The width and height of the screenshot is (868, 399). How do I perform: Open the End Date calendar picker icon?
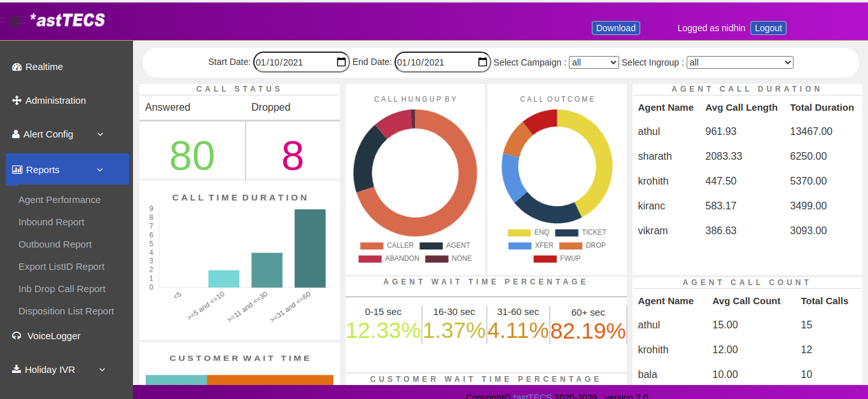tap(482, 62)
